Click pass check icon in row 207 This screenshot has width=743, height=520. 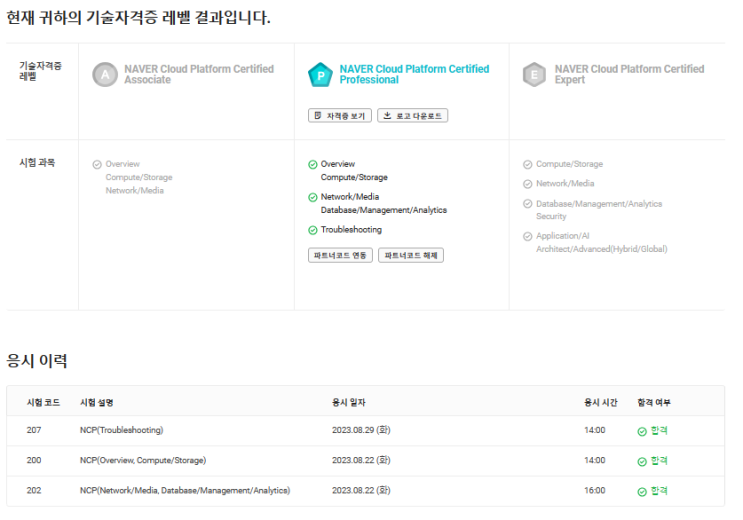642,431
